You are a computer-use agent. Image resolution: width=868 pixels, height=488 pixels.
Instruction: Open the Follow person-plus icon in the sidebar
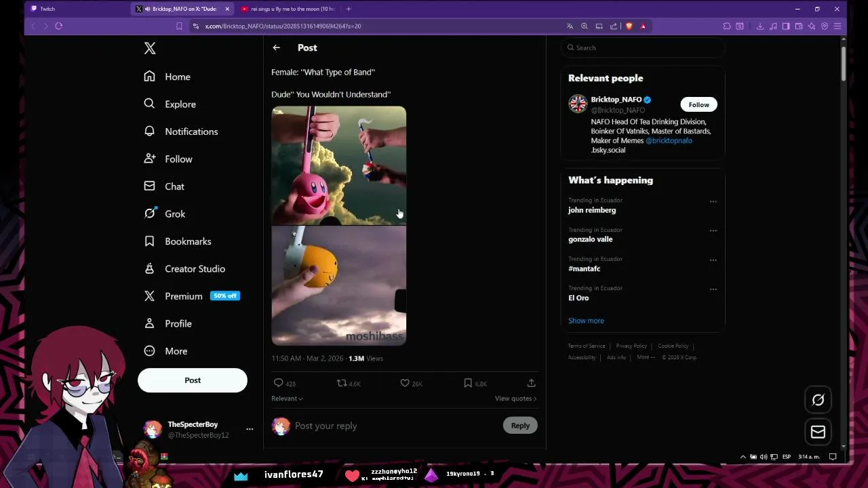click(x=150, y=159)
